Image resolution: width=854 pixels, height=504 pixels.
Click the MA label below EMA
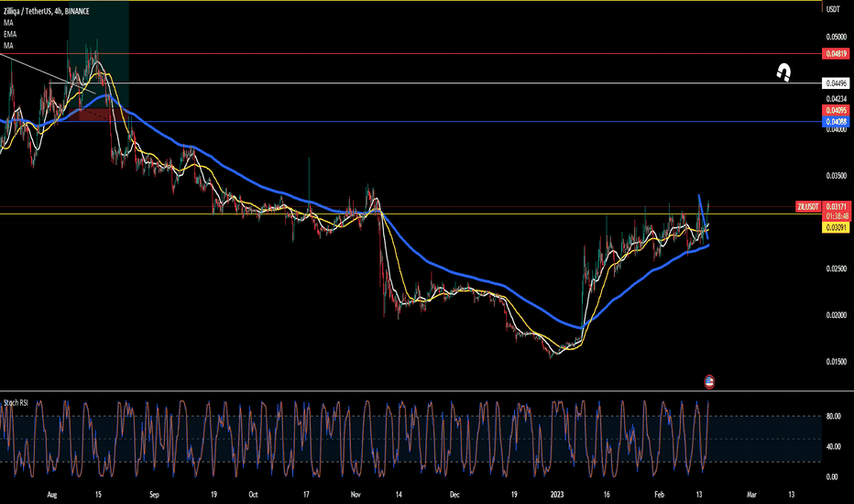click(8, 45)
